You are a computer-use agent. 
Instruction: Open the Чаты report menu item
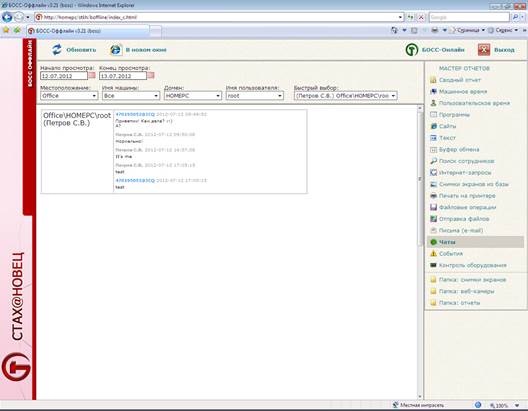click(475, 242)
